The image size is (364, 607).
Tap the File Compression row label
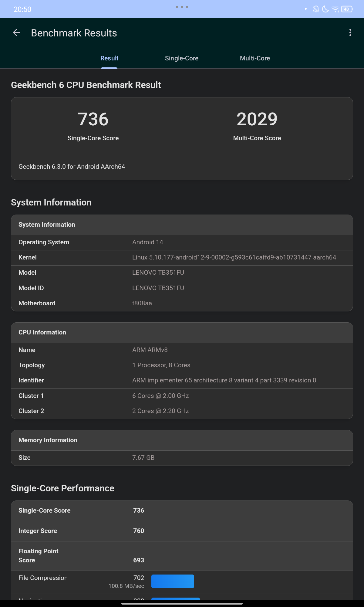[43, 578]
